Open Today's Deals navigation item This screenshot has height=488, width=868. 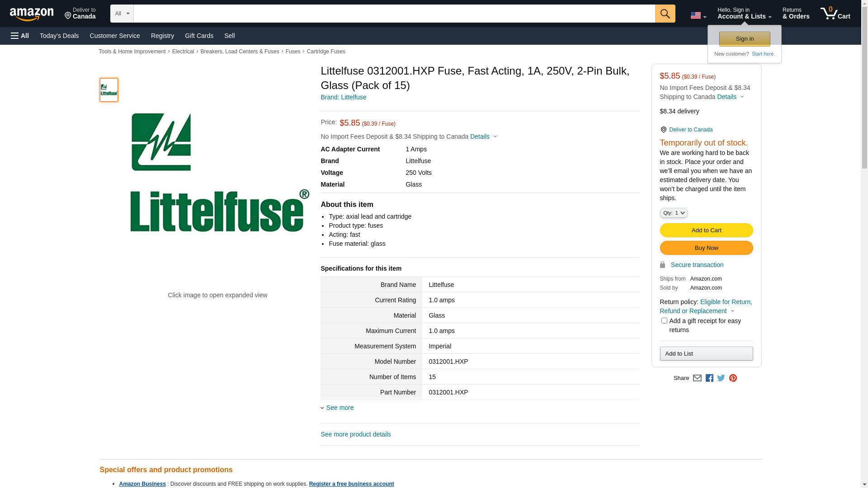[x=59, y=36]
